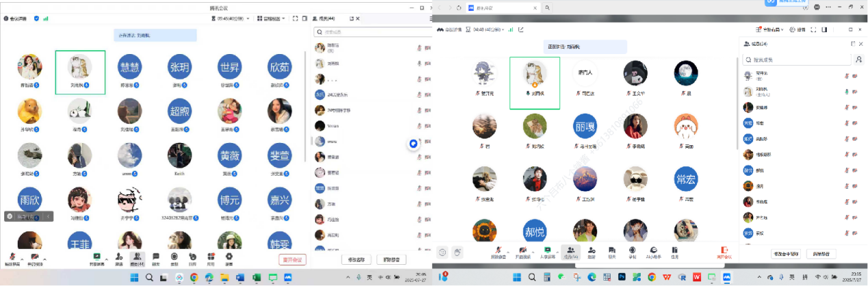Open Settings gear in left meeting toolbar
This screenshot has height=286, width=868.
229,257
